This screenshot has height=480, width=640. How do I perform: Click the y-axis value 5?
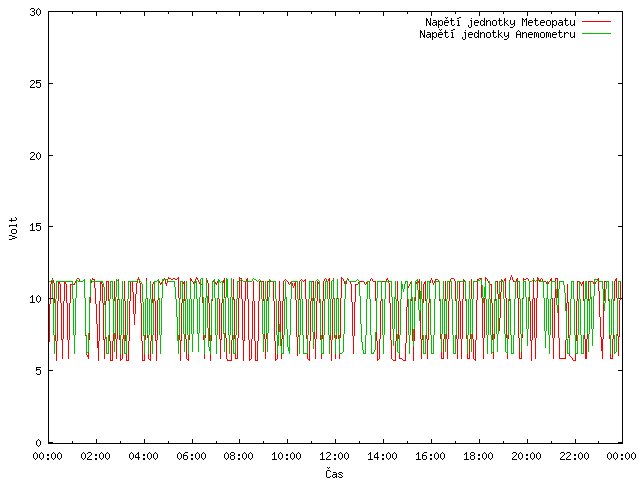(x=38, y=371)
